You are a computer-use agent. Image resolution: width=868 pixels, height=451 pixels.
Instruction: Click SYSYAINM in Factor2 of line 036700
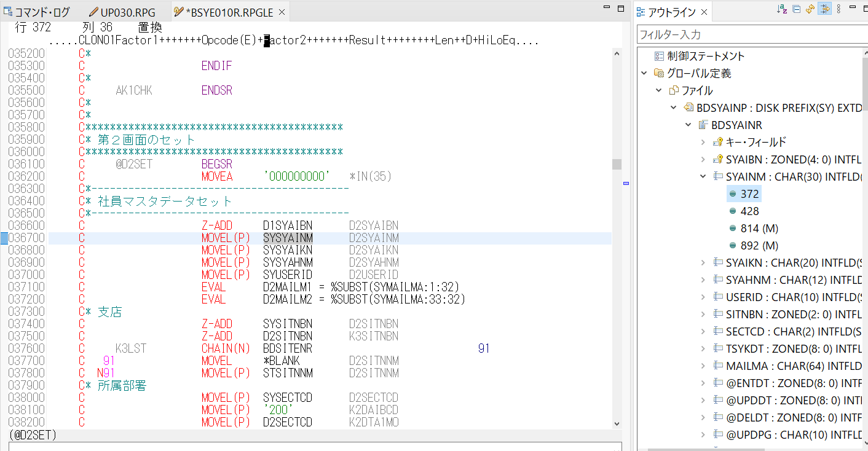point(288,238)
